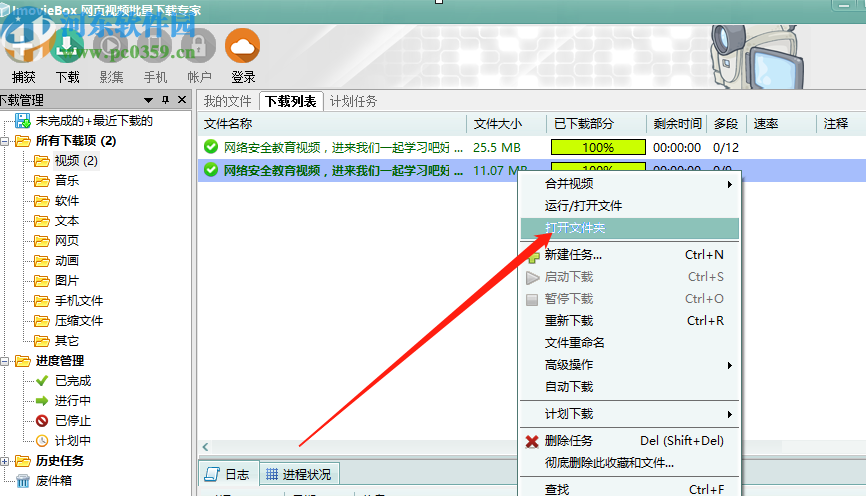Switch to the 日志 bottom tab
The width and height of the screenshot is (866, 496).
pos(228,474)
